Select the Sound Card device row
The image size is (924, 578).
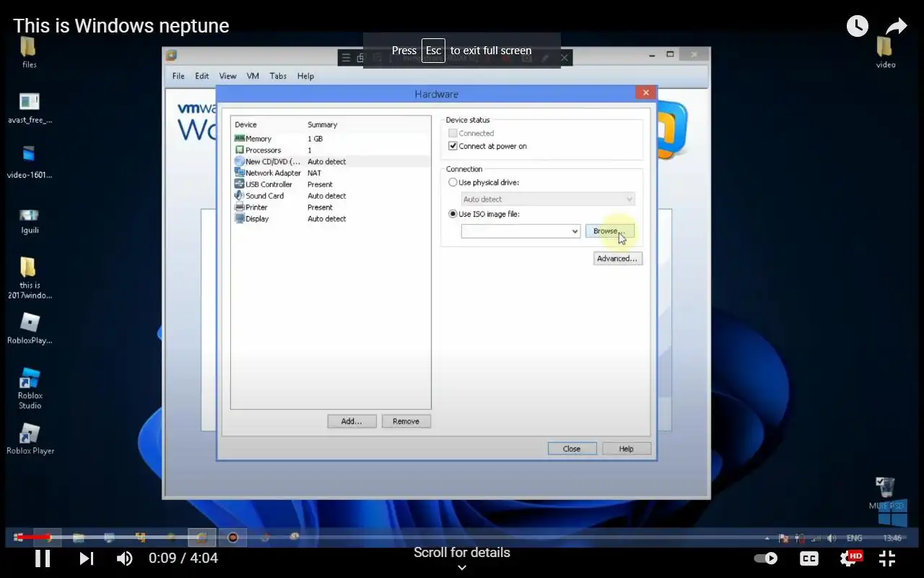[x=331, y=196]
